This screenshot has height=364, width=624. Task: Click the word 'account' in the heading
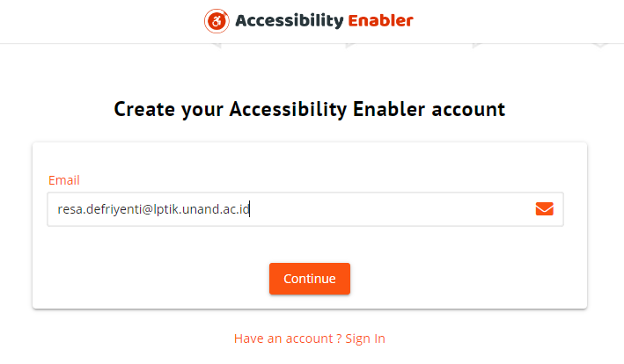tap(468, 109)
